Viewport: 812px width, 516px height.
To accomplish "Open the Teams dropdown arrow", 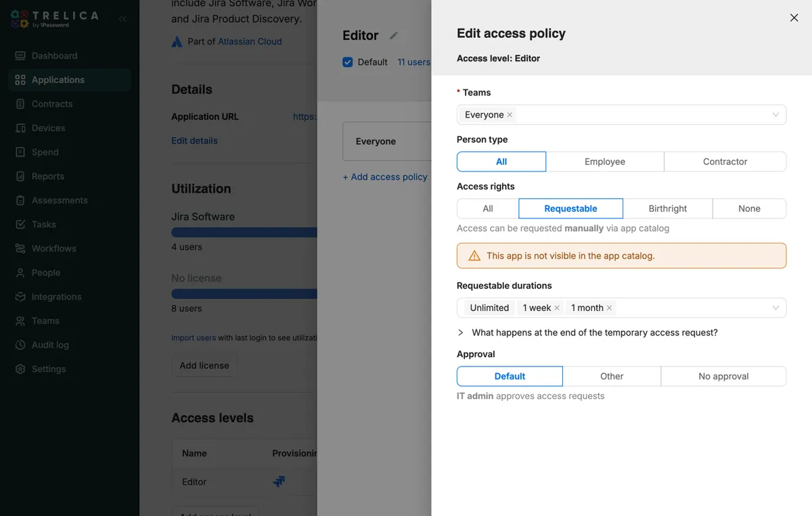I will (775, 115).
